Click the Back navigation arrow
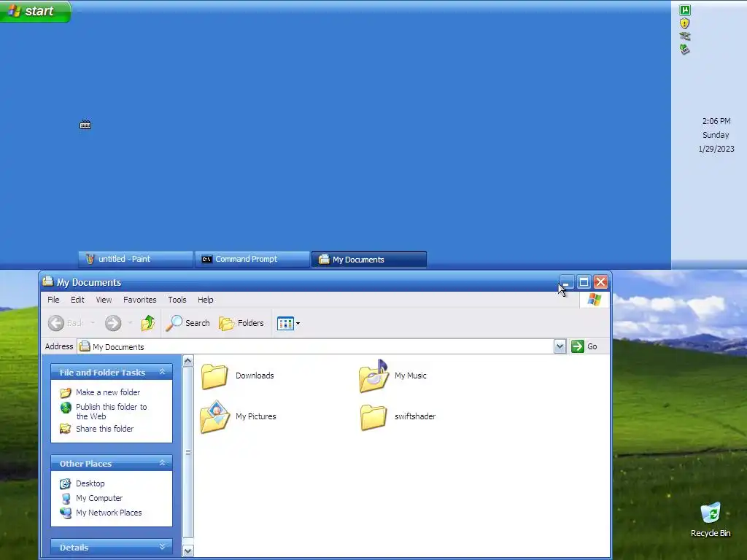 point(56,323)
